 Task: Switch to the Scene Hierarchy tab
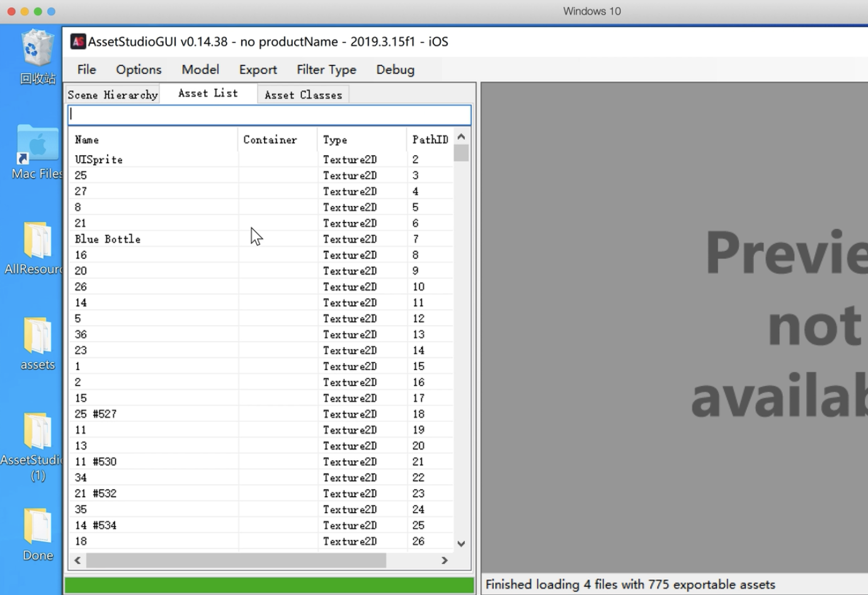pos(113,95)
